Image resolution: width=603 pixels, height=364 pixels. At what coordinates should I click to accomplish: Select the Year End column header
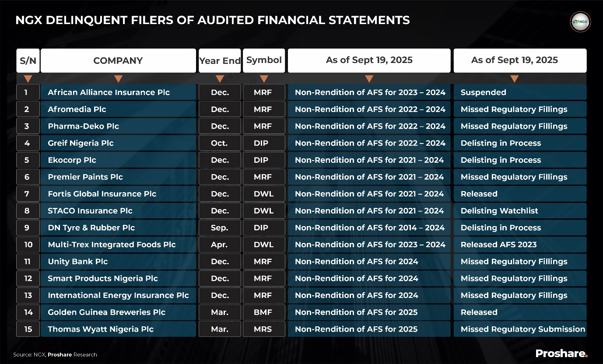point(220,60)
